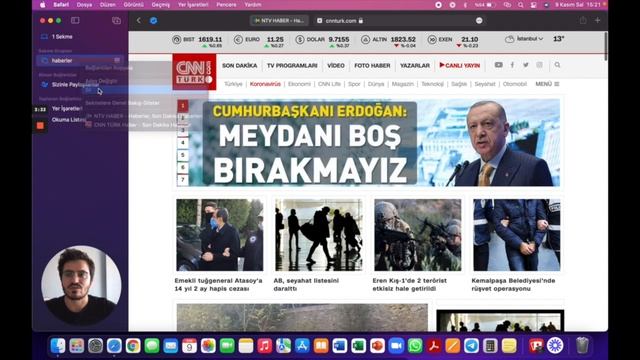Click the CANLI YAYIN link
This screenshot has height=360, width=640.
[x=460, y=65]
